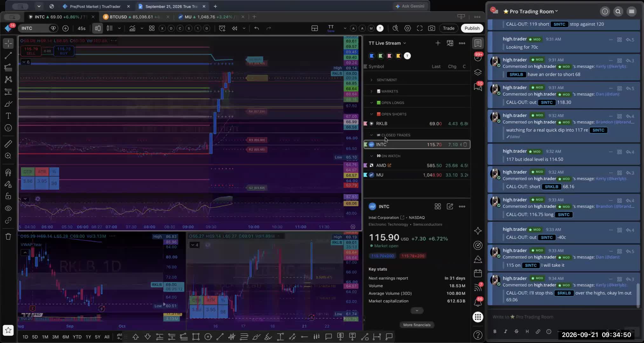The height and width of the screenshot is (343, 644).
Task: Open More financials for INTC
Action: point(417,325)
